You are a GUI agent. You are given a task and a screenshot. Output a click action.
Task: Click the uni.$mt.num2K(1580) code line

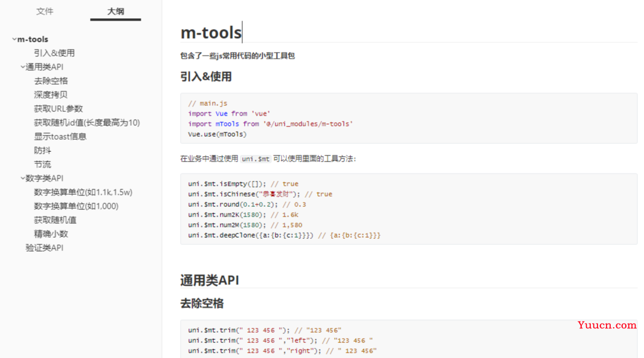tap(243, 215)
